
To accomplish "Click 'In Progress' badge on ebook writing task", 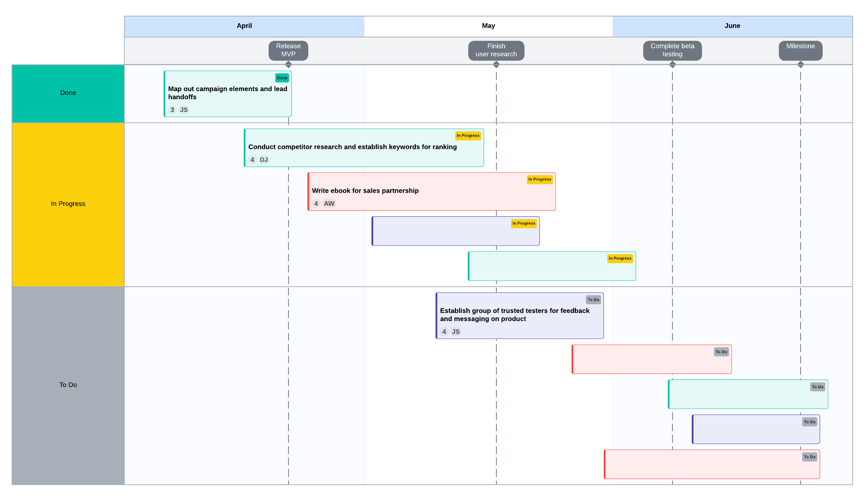I will (x=538, y=179).
